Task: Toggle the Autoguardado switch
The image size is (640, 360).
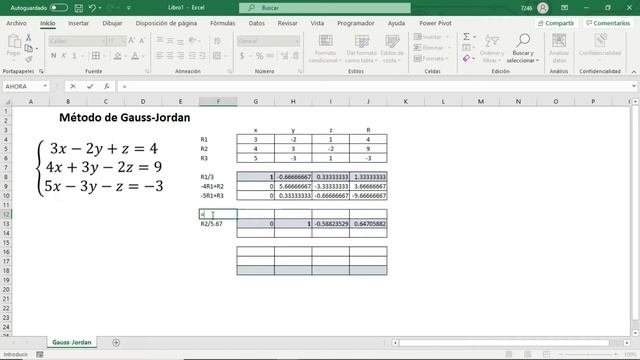Action: 59,8
